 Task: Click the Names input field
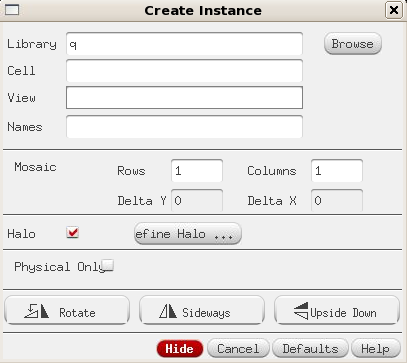[184, 127]
